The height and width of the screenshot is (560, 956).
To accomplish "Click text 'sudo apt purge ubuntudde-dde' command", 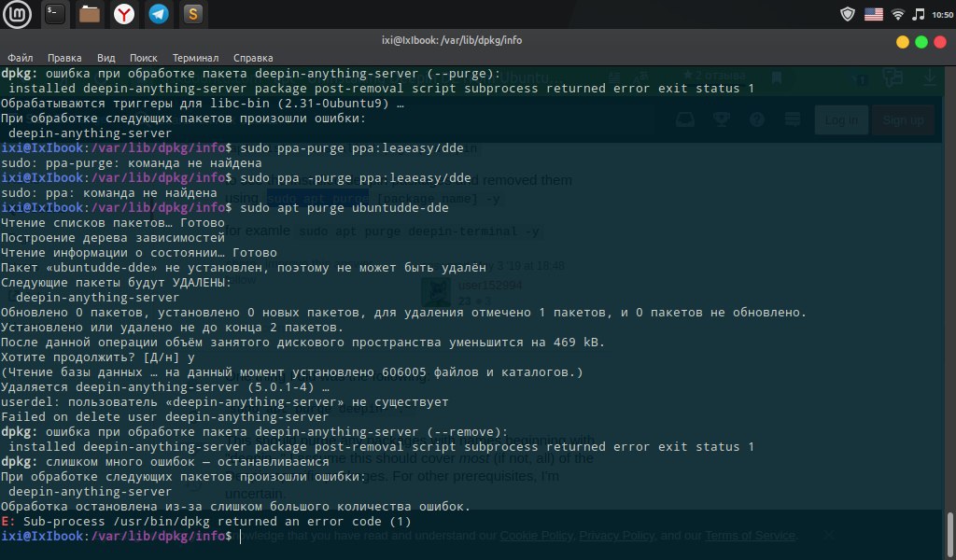I will click(344, 208).
